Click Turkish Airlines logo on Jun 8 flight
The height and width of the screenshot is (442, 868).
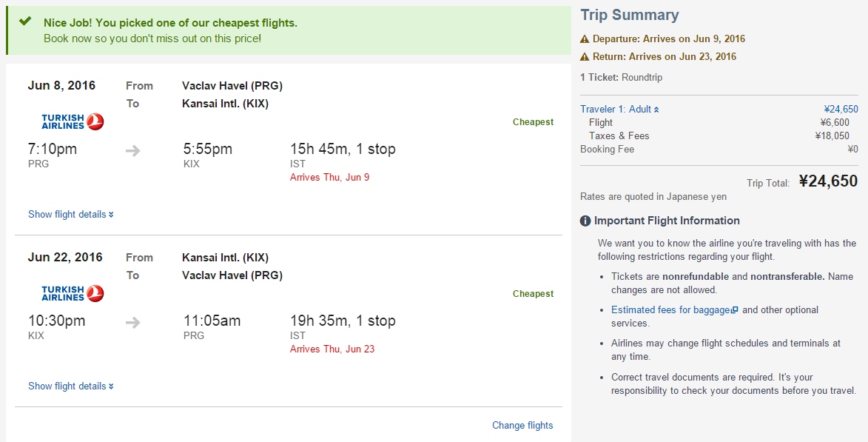[x=73, y=121]
